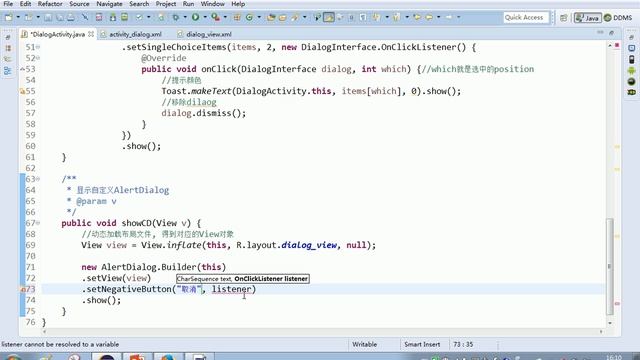Collapse the showCD method fold at line 67
The width and height of the screenshot is (640, 360).
coord(38,223)
